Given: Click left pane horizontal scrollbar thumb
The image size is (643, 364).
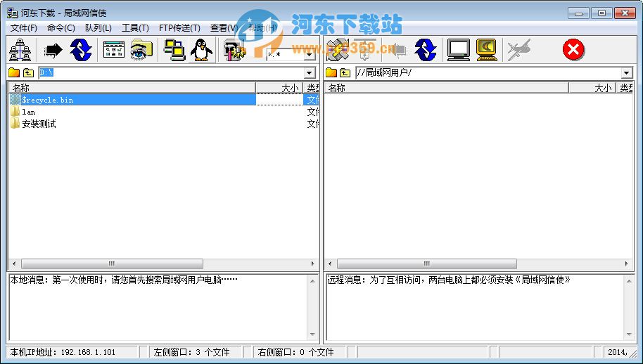Looking at the screenshot, I should [112, 264].
